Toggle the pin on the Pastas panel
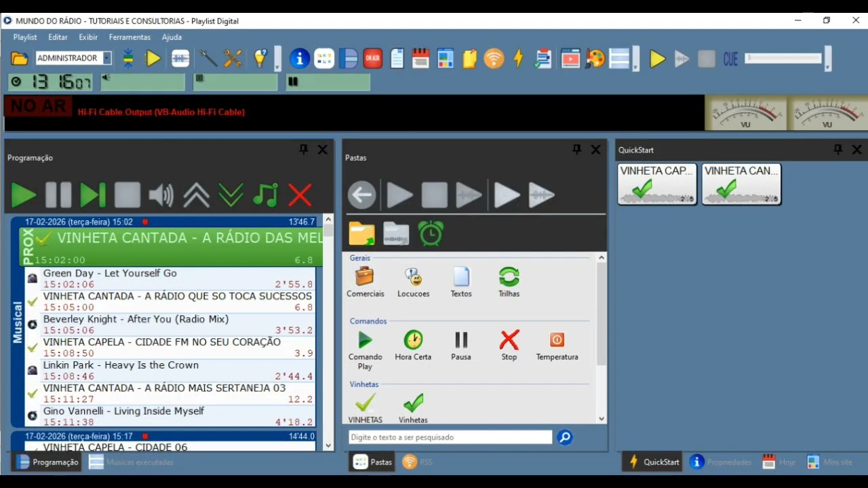This screenshot has width=868, height=488. 577,150
